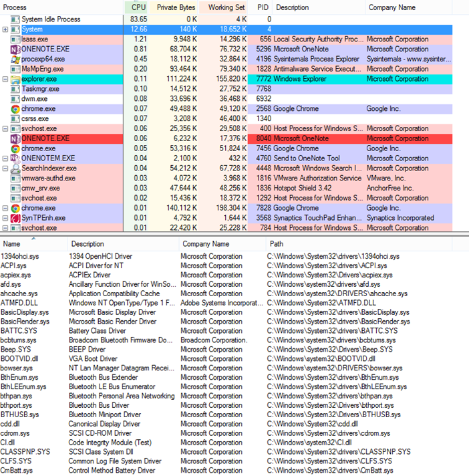The image size is (469, 476).
Task: Click the svchost.exe icon for PID 400
Action: click(x=15, y=129)
